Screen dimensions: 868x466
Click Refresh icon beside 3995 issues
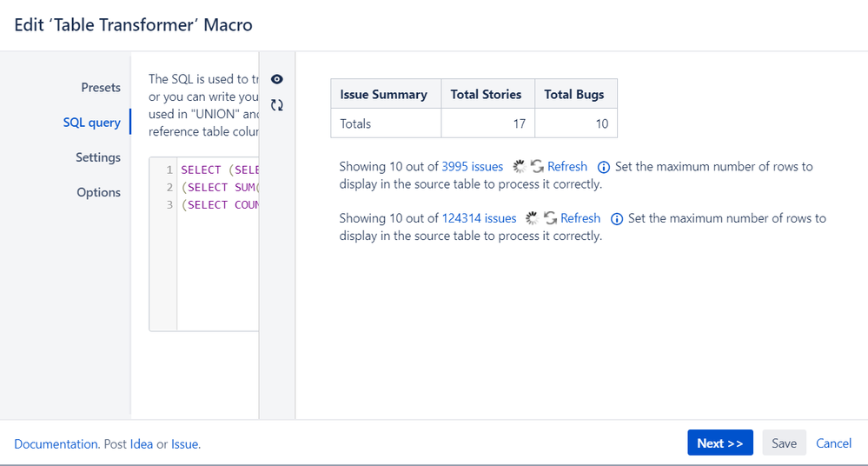[x=537, y=166]
